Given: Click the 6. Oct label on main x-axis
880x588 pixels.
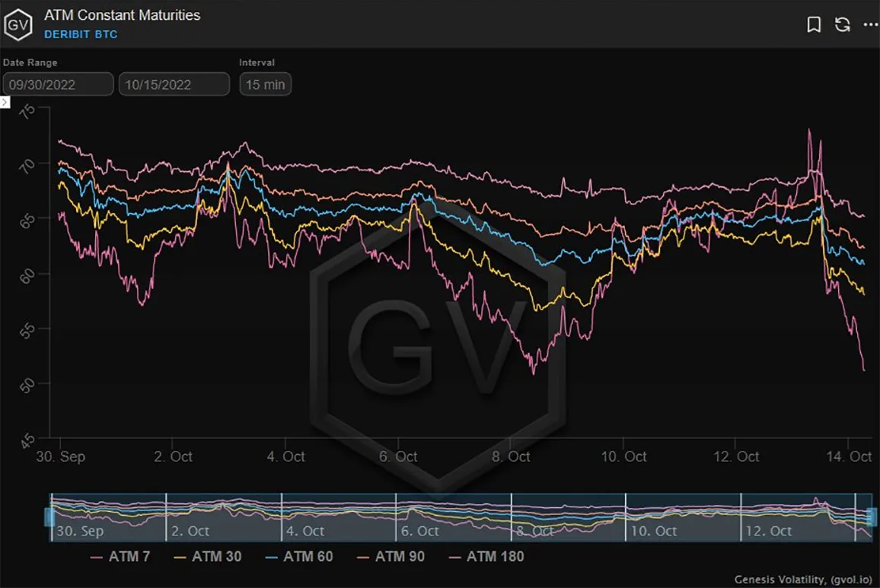Looking at the screenshot, I should click(398, 456).
